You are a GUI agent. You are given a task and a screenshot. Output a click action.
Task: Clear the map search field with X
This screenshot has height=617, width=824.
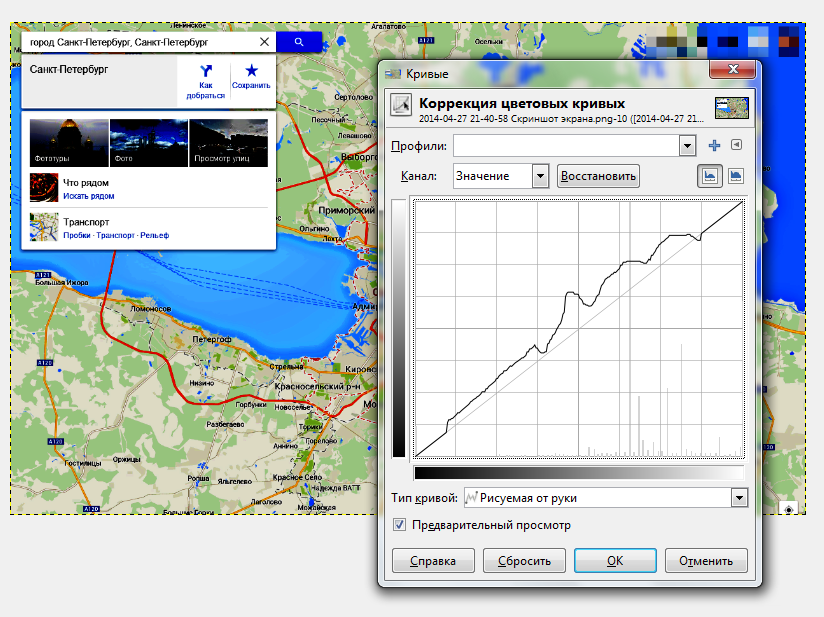264,42
